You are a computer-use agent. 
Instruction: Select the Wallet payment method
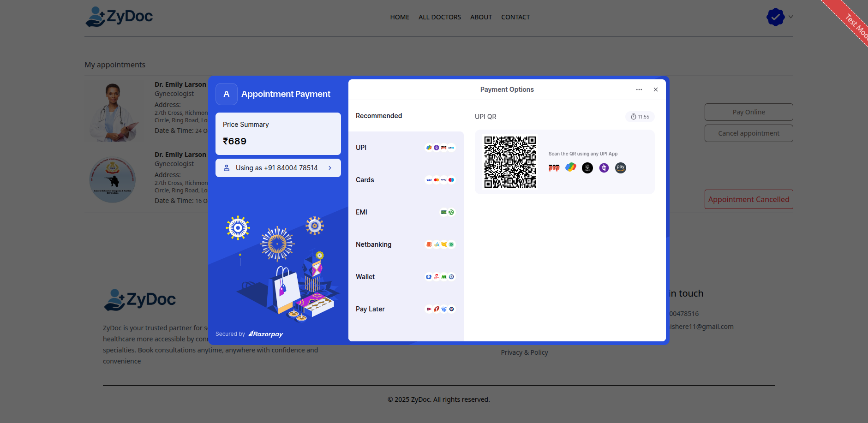[x=406, y=277]
